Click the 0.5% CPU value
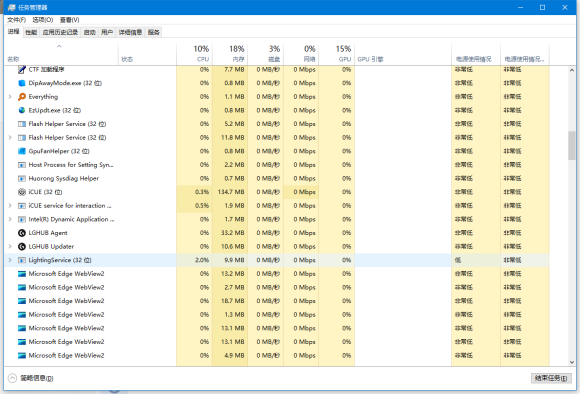Viewport: 580px width, 394px height. 202,206
